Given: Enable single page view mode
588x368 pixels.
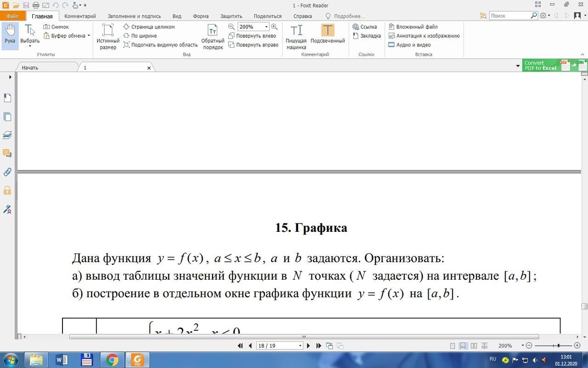Looking at the screenshot, I should (452, 346).
